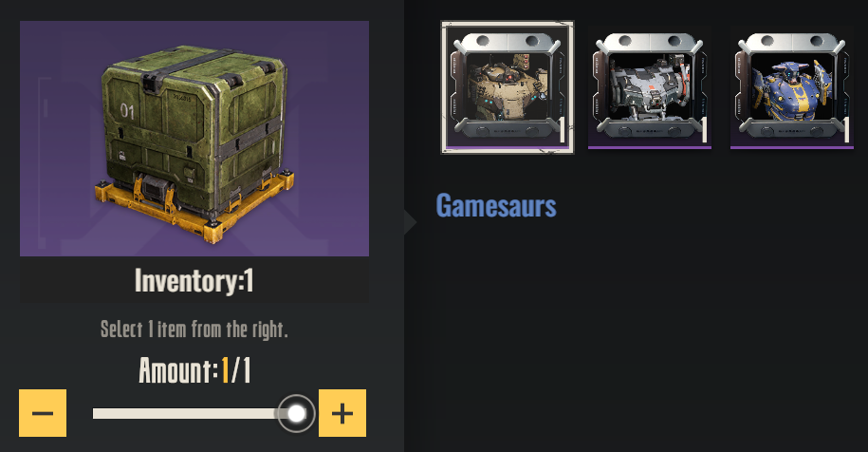Pick the blue and yellow robot card

click(x=791, y=87)
